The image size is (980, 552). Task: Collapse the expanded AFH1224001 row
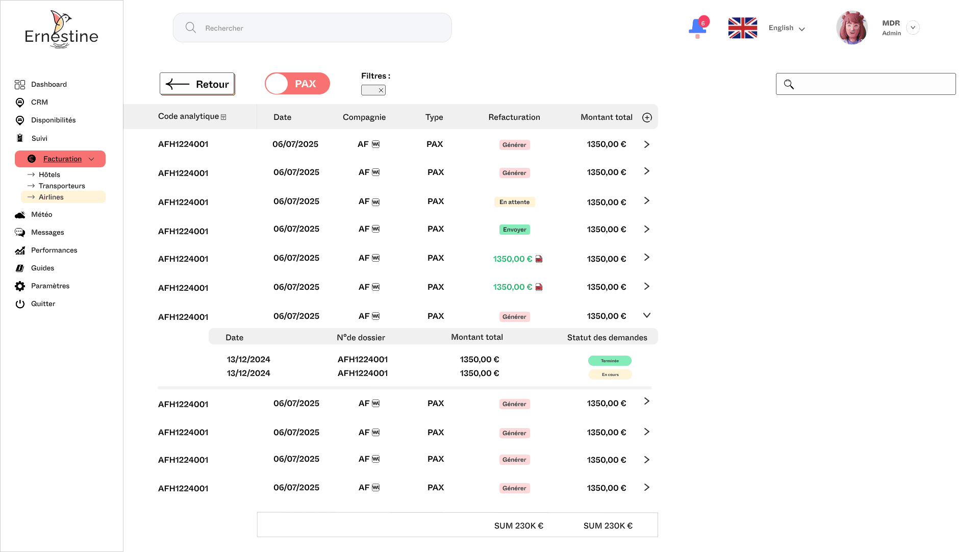(x=647, y=315)
